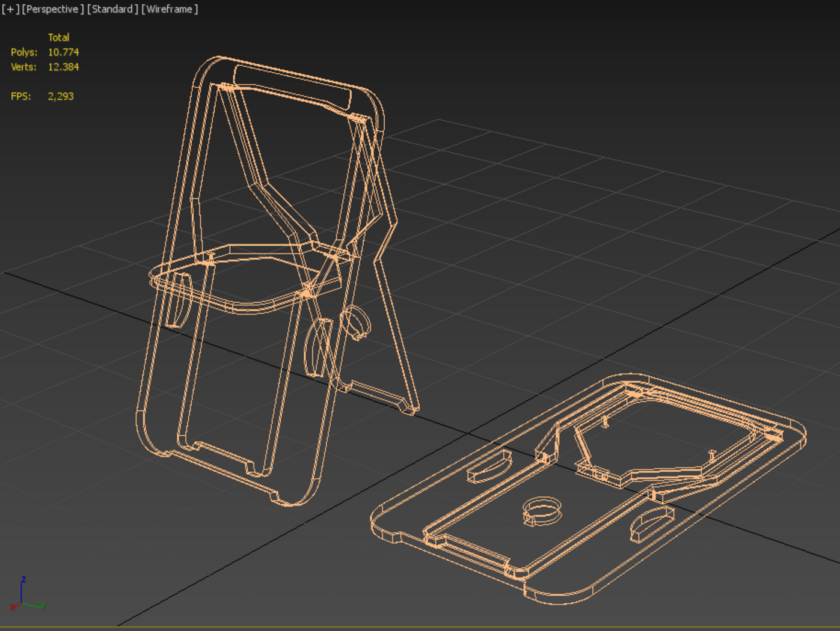
Task: Click the FPS value 2,293
Action: pos(61,96)
